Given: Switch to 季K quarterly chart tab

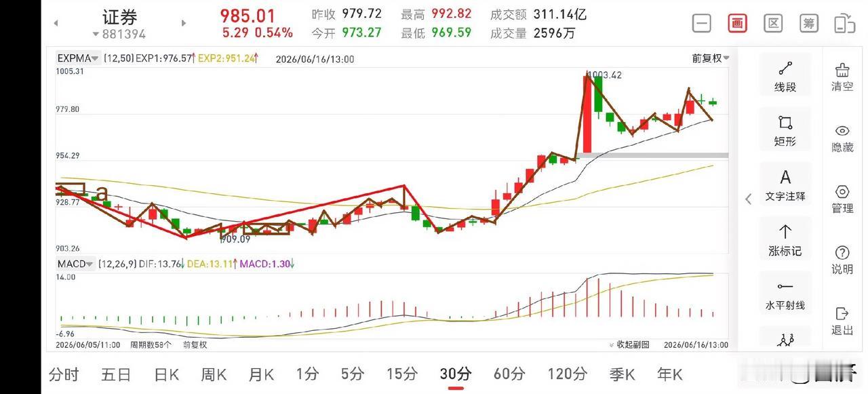Looking at the screenshot, I should (x=622, y=374).
